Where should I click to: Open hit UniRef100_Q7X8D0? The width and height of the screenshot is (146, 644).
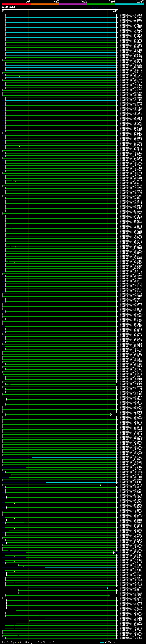[131, 53]
